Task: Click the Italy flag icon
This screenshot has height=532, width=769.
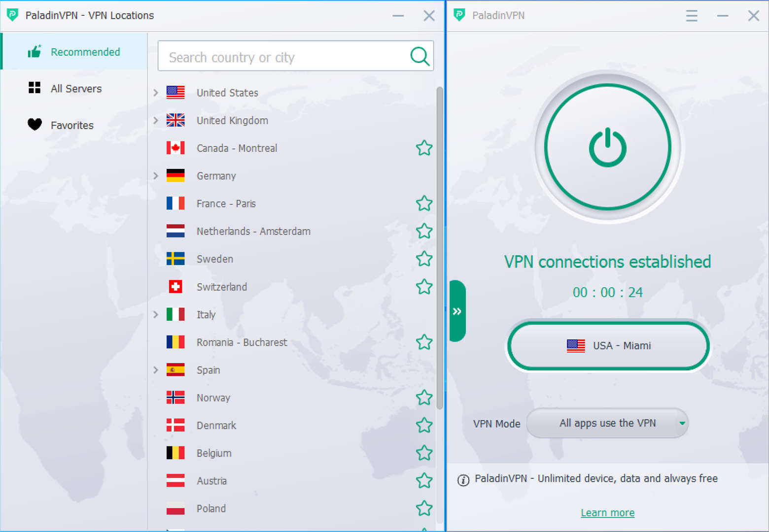Action: point(175,314)
